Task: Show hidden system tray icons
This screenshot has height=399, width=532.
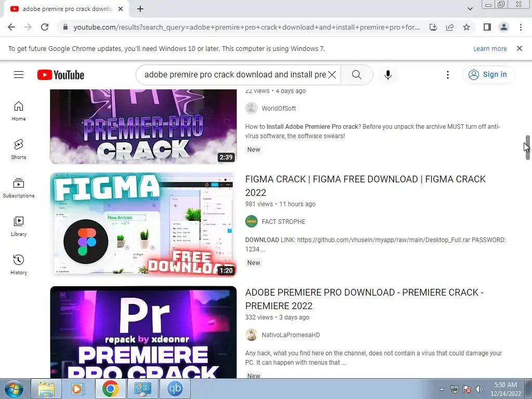Action: [x=442, y=389]
